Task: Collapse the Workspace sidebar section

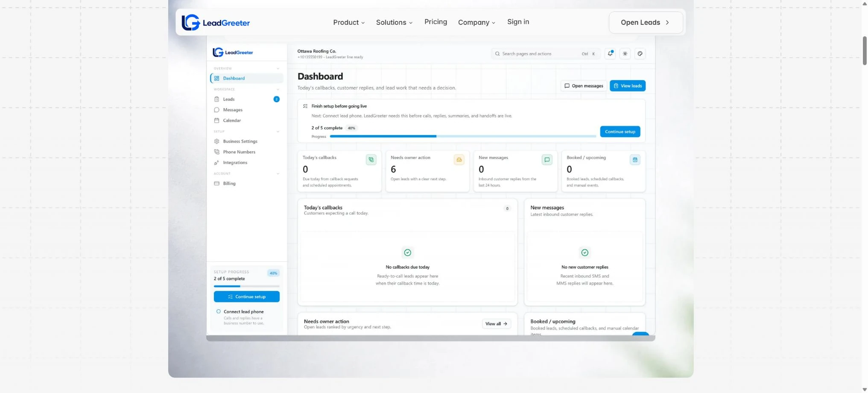Action: pyautogui.click(x=278, y=89)
